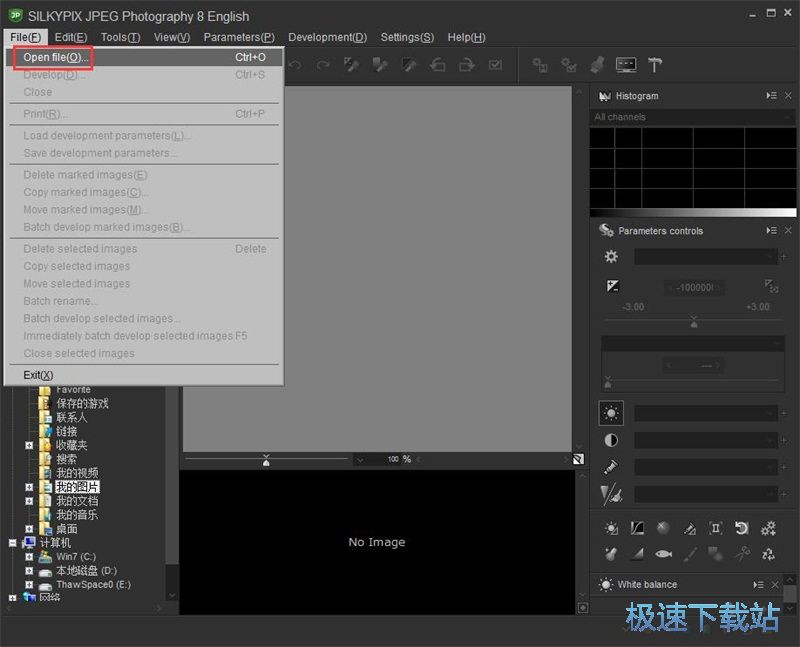The image size is (800, 647).
Task: Click the Undo arrow icon on the toolbar
Action: point(294,65)
